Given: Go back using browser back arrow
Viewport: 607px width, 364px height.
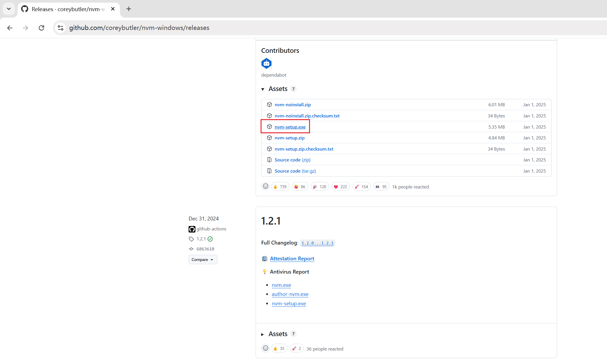Looking at the screenshot, I should (10, 28).
